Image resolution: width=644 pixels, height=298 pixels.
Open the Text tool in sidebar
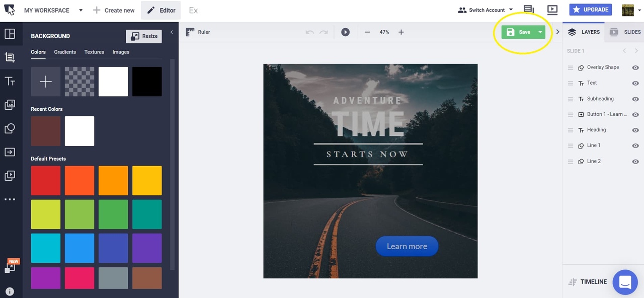tap(10, 82)
